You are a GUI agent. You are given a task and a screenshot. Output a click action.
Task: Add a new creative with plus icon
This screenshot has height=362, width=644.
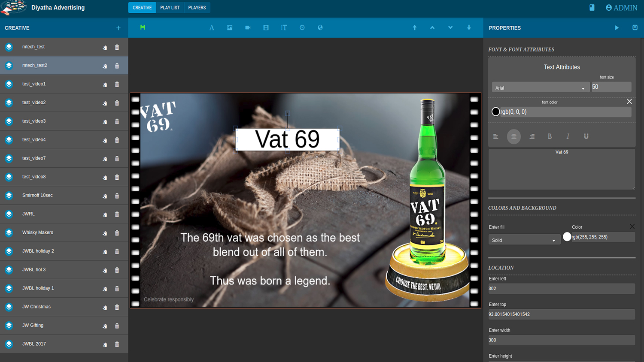(x=118, y=28)
